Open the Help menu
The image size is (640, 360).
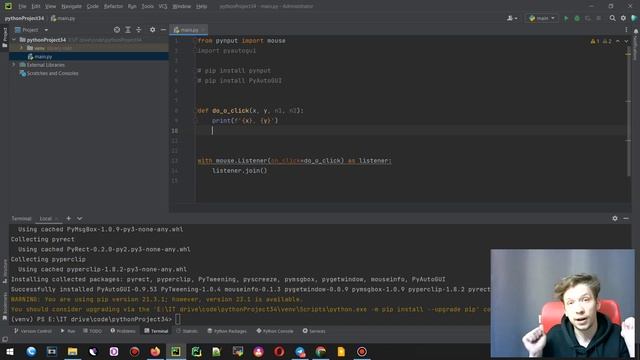pos(201,6)
